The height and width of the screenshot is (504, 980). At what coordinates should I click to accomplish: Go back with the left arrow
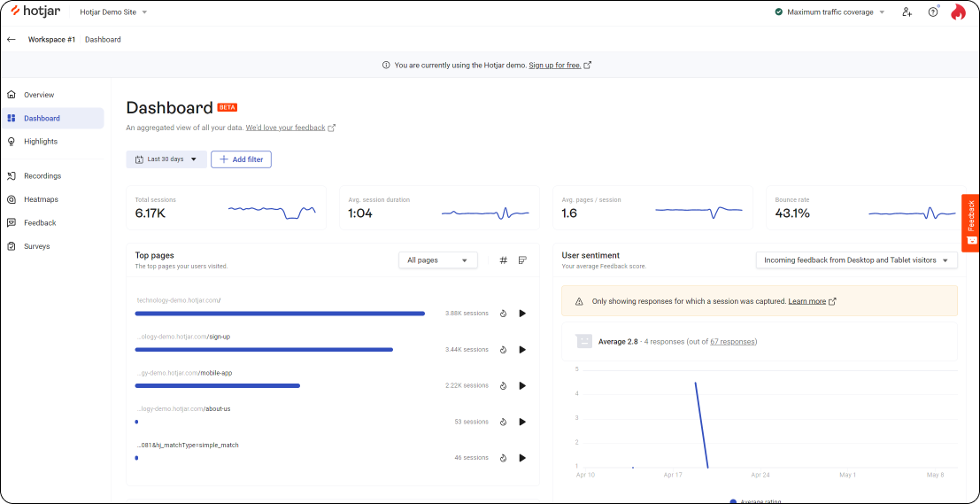pyautogui.click(x=12, y=39)
